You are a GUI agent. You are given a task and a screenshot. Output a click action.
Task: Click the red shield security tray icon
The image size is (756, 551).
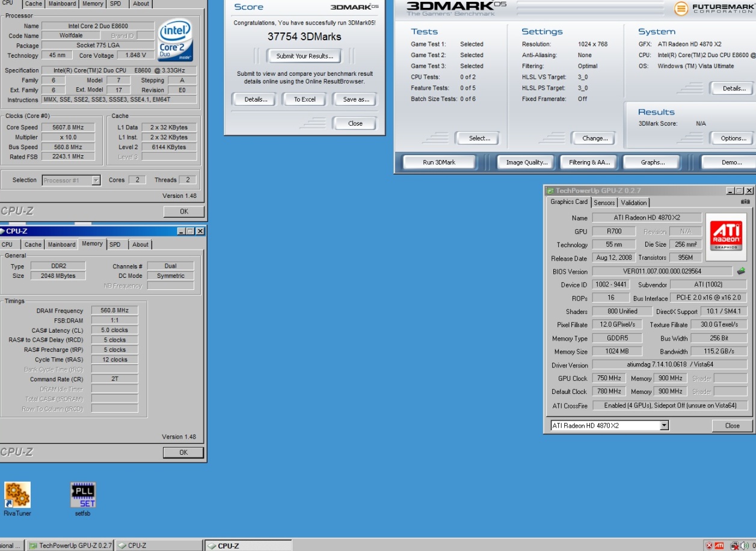point(709,546)
